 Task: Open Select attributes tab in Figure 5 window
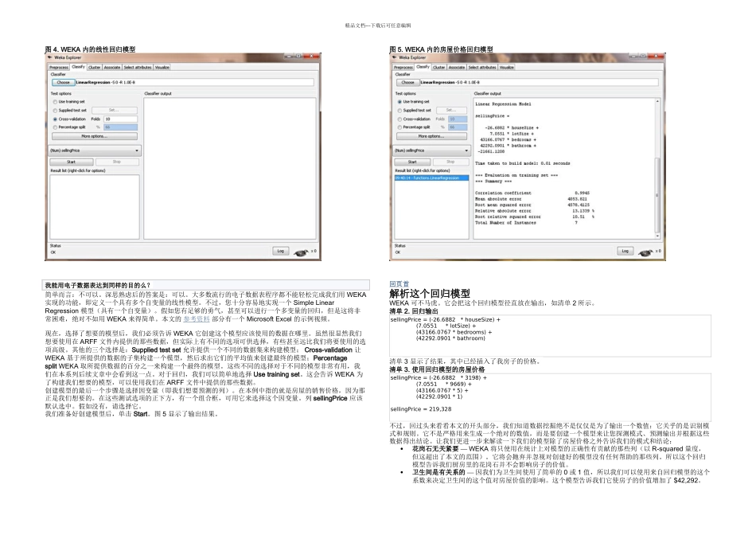[x=482, y=68]
